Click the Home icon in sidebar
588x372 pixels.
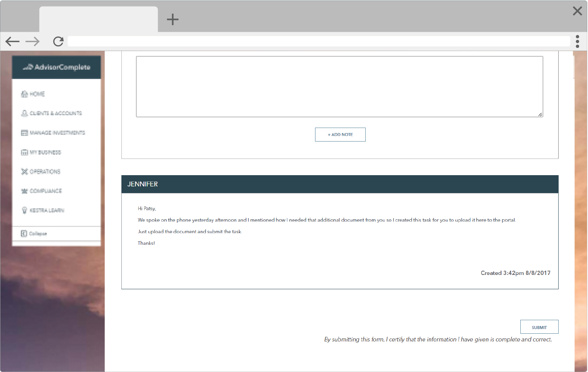[x=24, y=94]
